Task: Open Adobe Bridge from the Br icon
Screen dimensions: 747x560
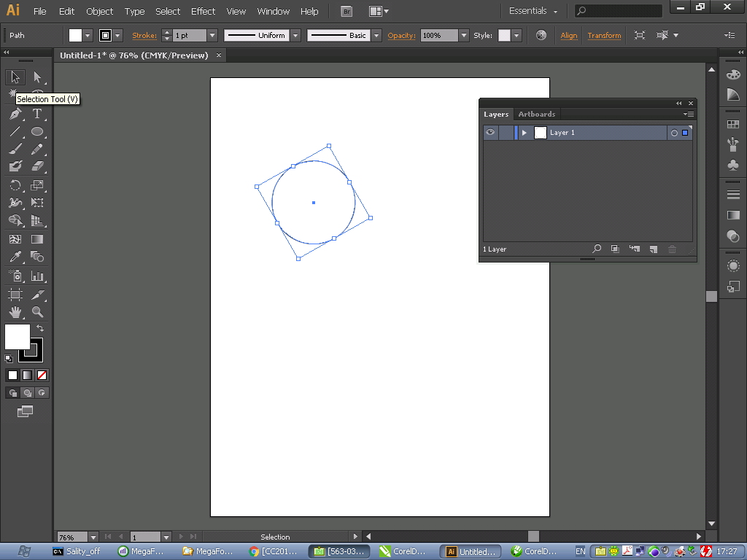Action: [347, 12]
